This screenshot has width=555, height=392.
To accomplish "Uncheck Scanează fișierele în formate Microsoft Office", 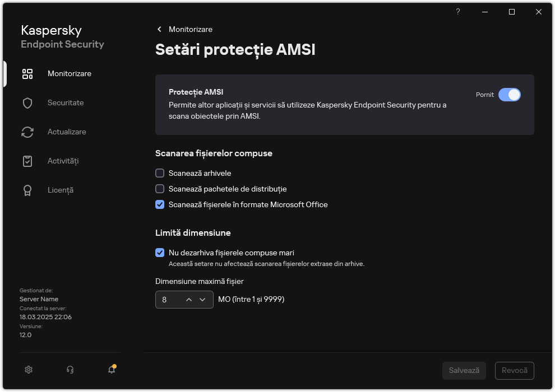I will [x=160, y=205].
